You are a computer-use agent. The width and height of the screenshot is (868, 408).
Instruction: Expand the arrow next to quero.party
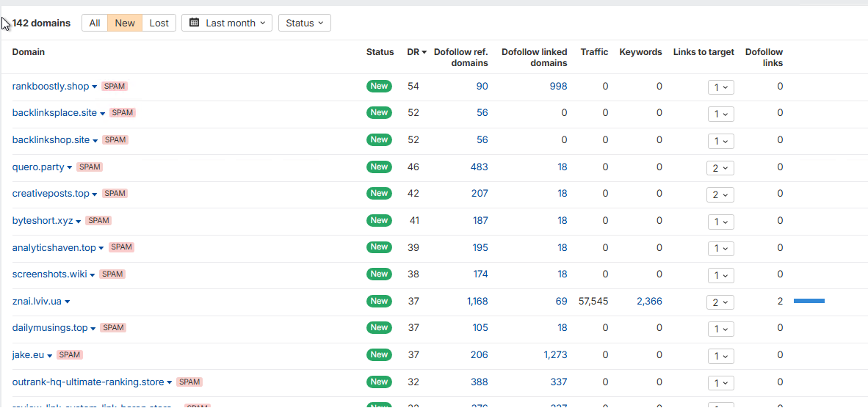tap(70, 167)
